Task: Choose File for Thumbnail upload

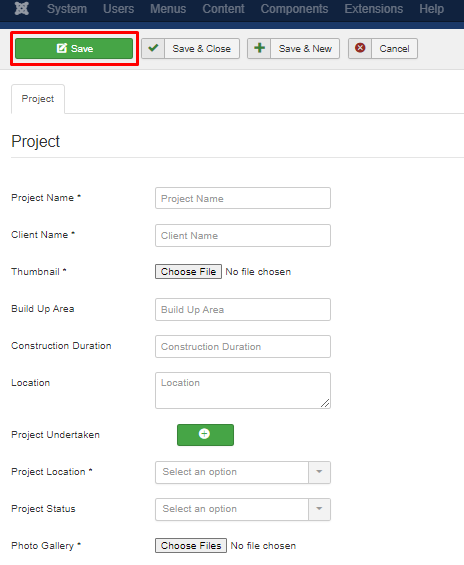Action: [x=188, y=271]
